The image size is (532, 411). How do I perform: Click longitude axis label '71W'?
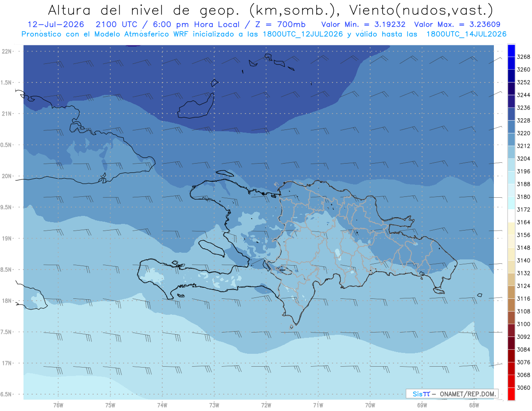click(318, 405)
